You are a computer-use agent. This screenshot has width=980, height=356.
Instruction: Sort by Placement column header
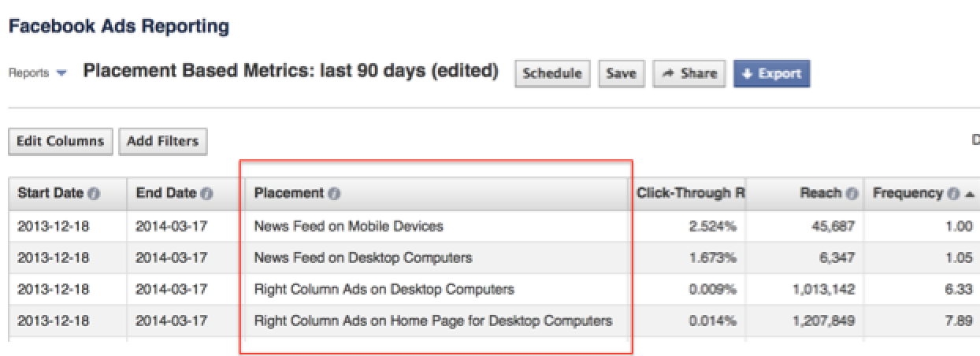pos(437,194)
